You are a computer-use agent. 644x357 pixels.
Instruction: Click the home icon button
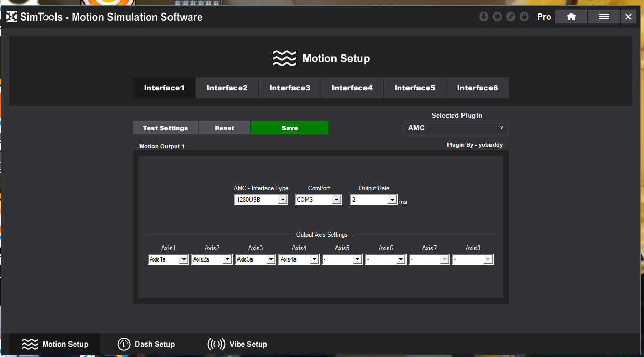(x=571, y=17)
